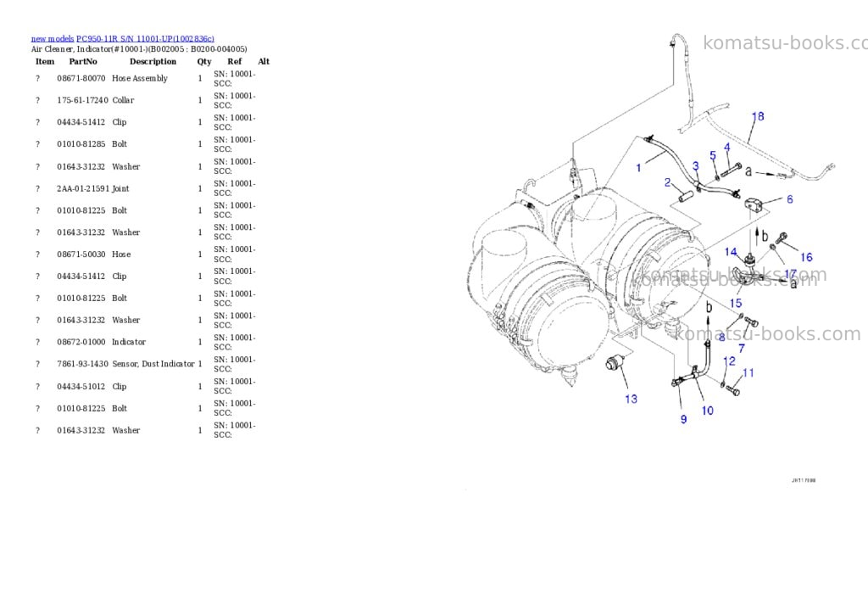The height and width of the screenshot is (615, 868).
Task: Open the 'new models' link
Action: tap(53, 39)
